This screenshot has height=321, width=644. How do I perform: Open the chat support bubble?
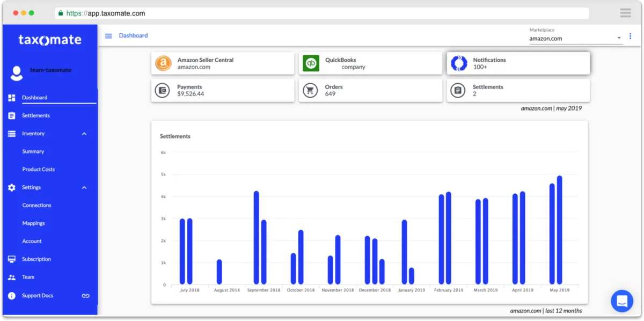[x=623, y=301]
